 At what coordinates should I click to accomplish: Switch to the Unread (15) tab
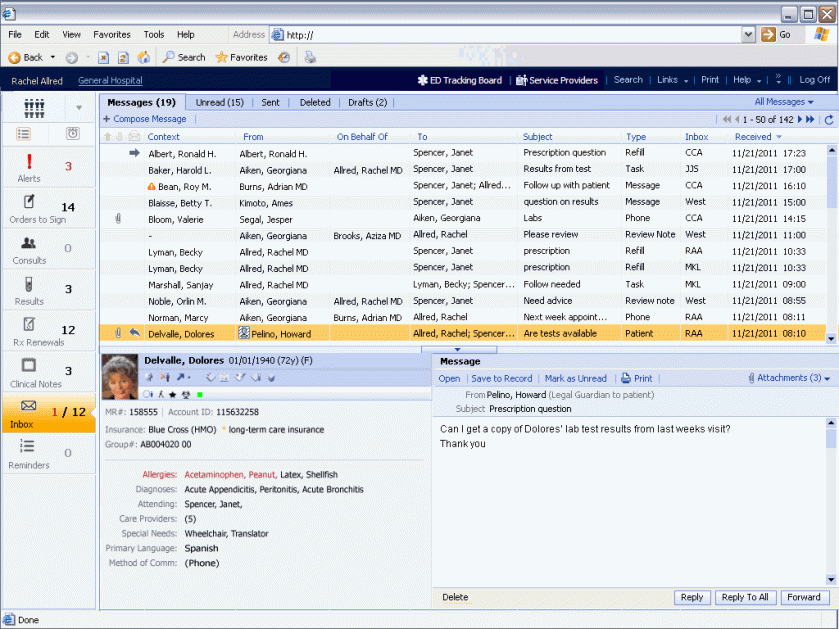(x=219, y=102)
